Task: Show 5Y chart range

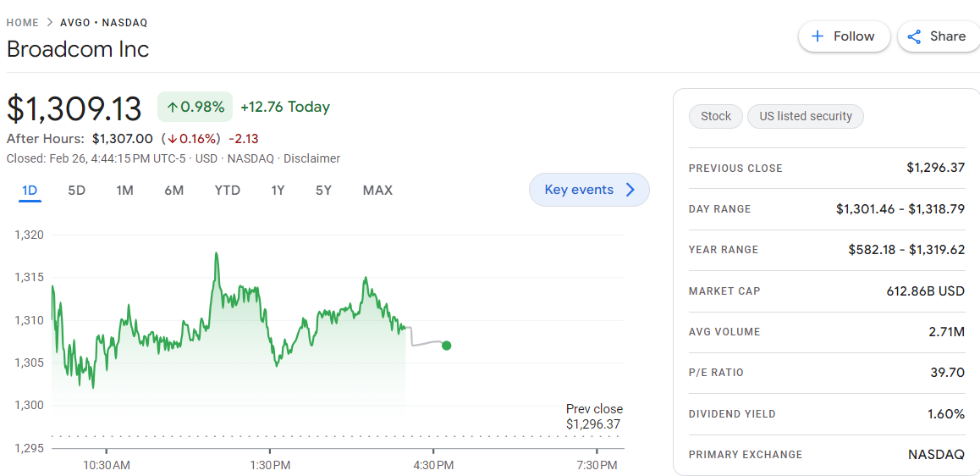Action: (323, 191)
